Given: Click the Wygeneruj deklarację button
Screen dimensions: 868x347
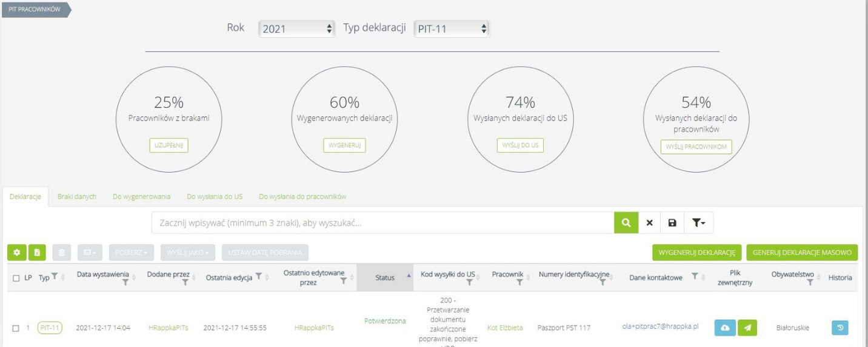Looking at the screenshot, I should pyautogui.click(x=696, y=253).
